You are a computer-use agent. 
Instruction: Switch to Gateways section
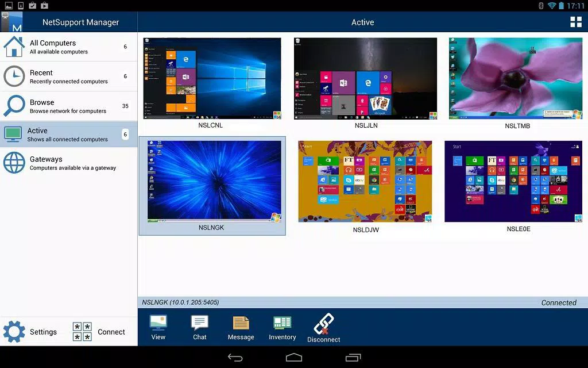pyautogui.click(x=69, y=163)
